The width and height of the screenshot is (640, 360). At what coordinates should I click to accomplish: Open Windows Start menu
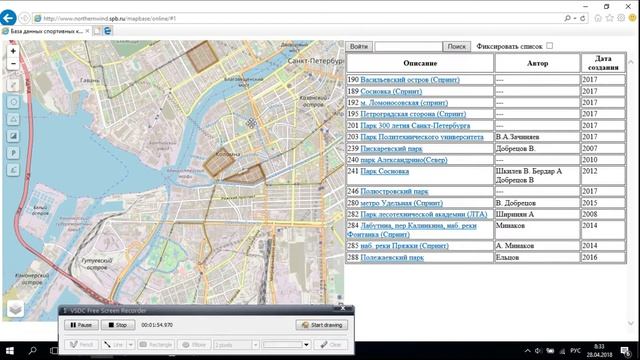click(x=9, y=351)
